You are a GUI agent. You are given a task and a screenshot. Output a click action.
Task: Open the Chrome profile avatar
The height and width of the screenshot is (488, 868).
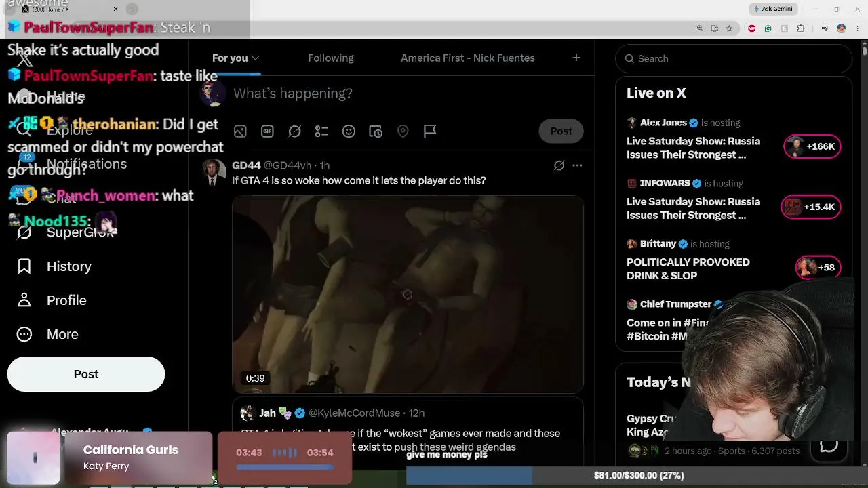click(841, 28)
